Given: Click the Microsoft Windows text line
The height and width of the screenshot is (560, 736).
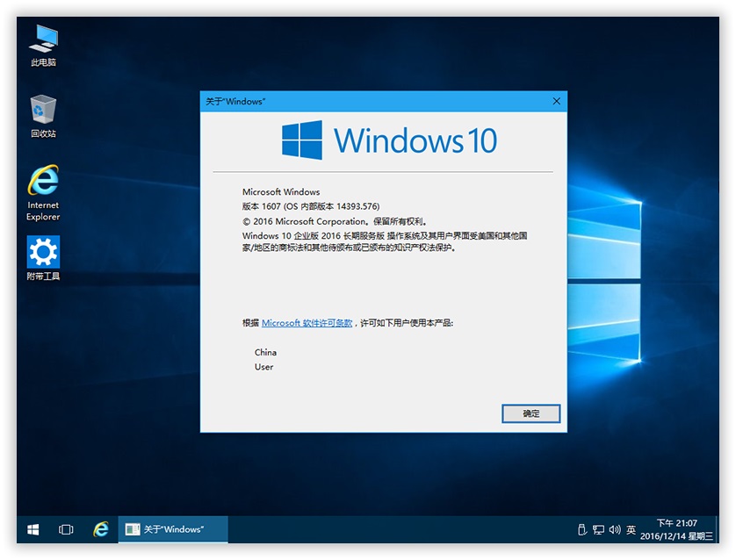Looking at the screenshot, I should 281,191.
